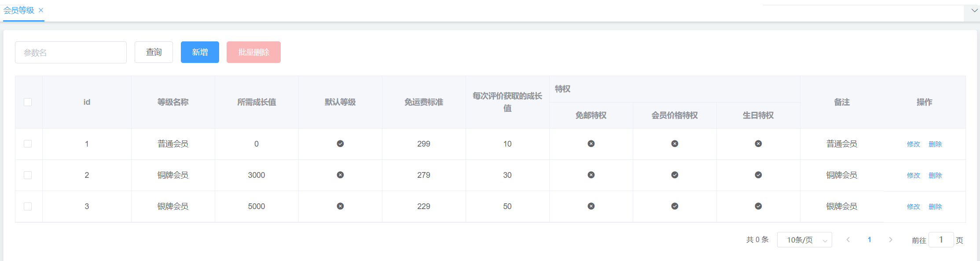Click growth value 5000 cell
The width and height of the screenshot is (980, 261).
click(257, 206)
